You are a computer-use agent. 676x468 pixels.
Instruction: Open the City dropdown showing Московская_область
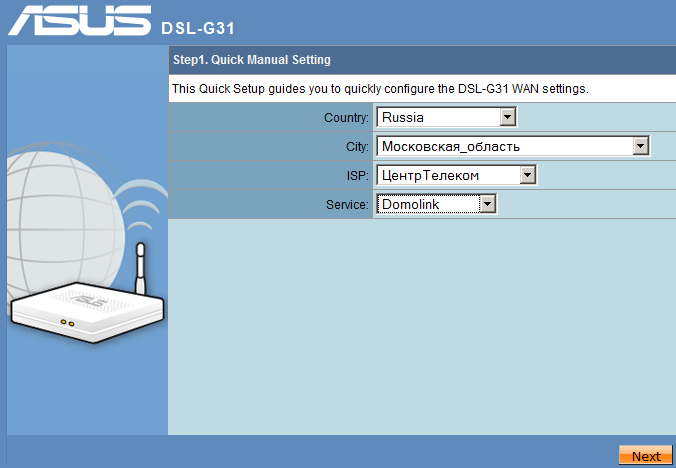(513, 147)
